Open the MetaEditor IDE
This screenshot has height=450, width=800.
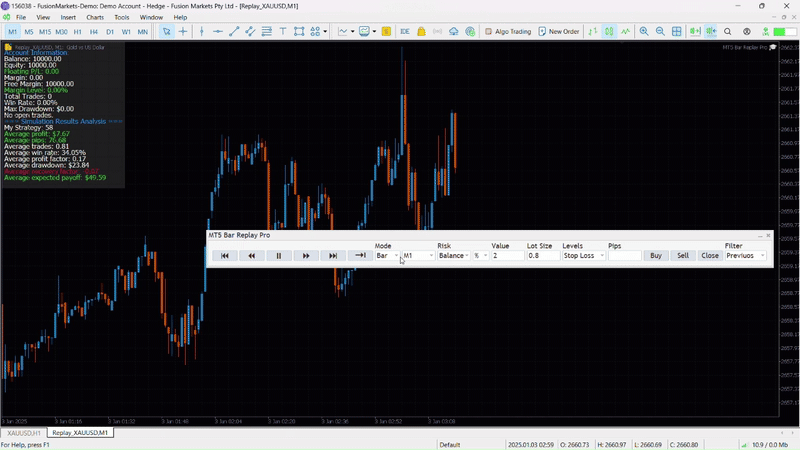pos(405,32)
